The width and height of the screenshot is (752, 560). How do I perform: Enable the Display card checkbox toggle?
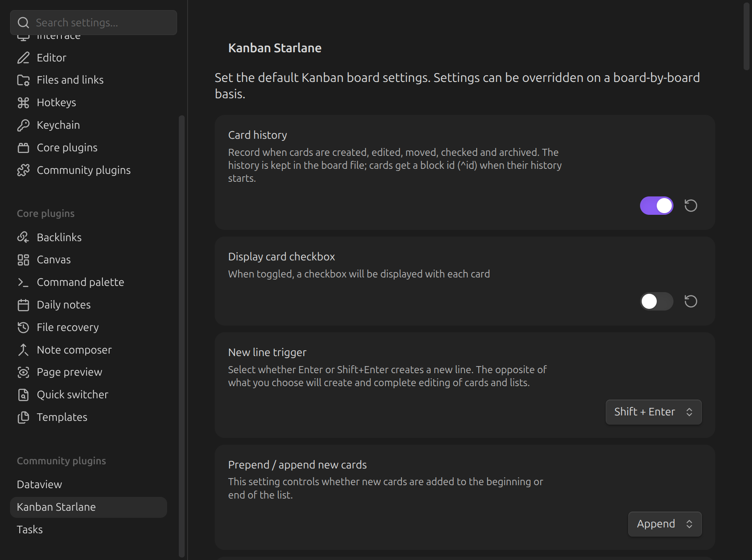click(656, 301)
